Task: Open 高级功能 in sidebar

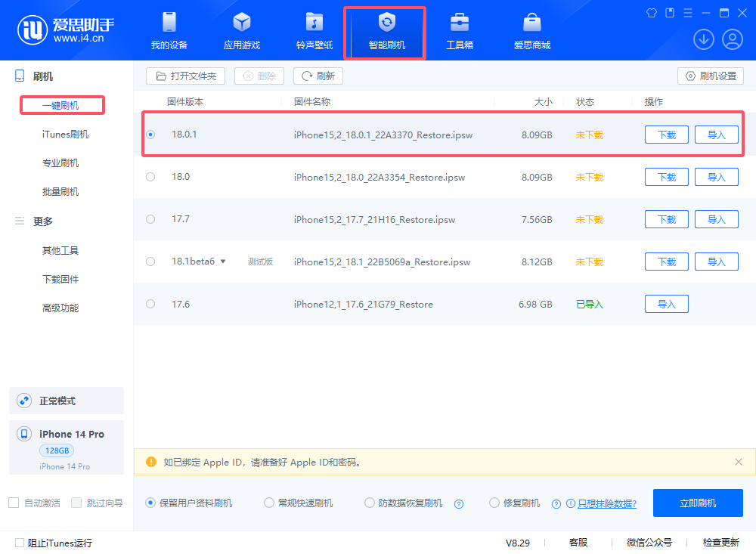Action: [60, 308]
